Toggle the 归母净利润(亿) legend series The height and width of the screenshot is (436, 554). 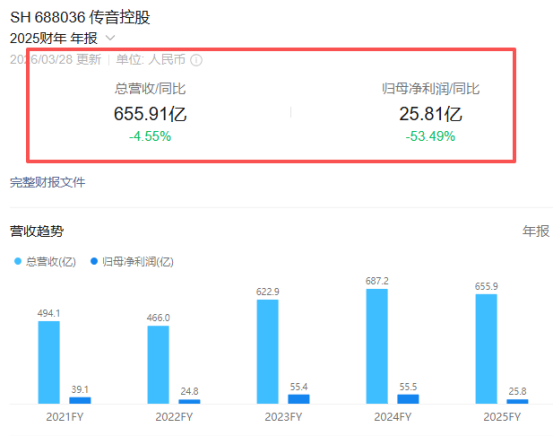click(x=132, y=261)
